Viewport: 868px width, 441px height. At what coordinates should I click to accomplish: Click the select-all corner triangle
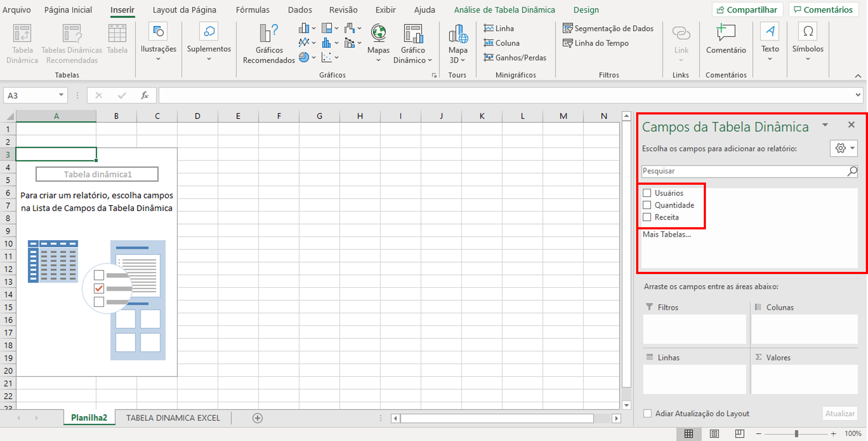point(10,116)
